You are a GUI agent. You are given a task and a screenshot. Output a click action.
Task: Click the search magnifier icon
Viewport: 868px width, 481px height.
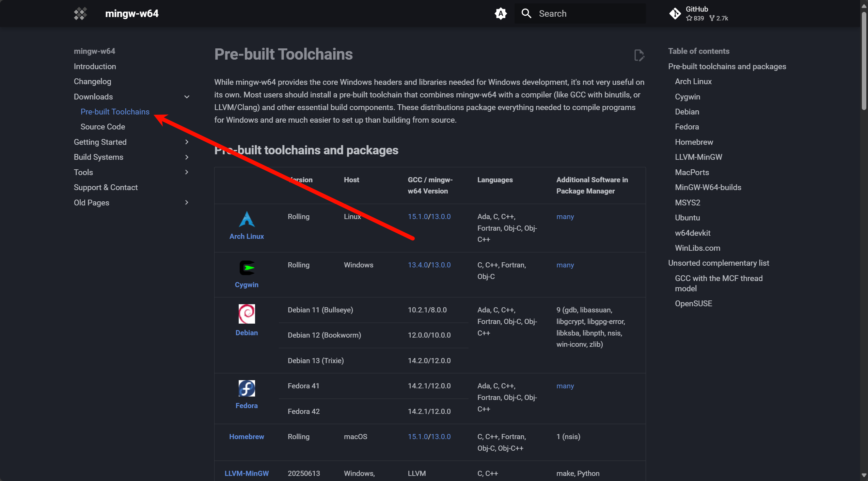click(x=526, y=14)
